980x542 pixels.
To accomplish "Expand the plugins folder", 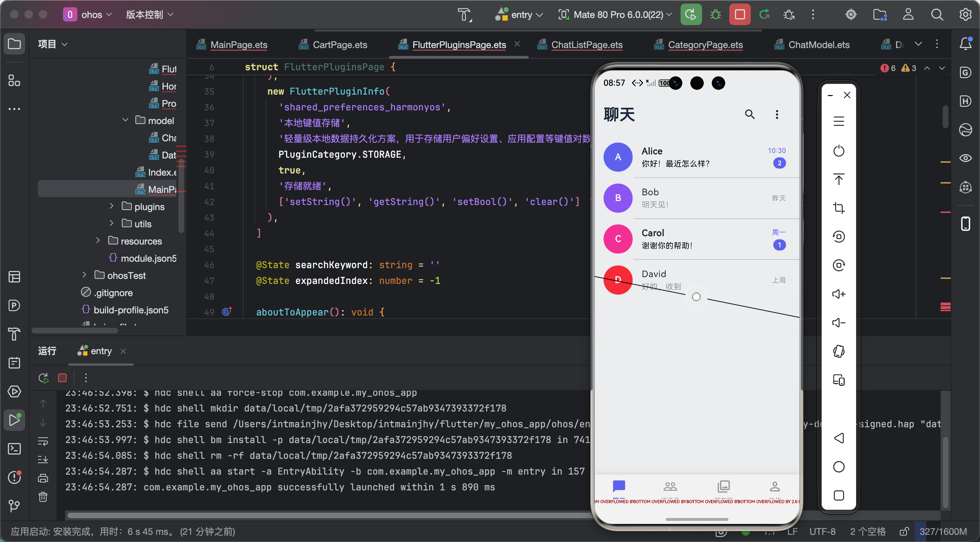I will pos(111,206).
